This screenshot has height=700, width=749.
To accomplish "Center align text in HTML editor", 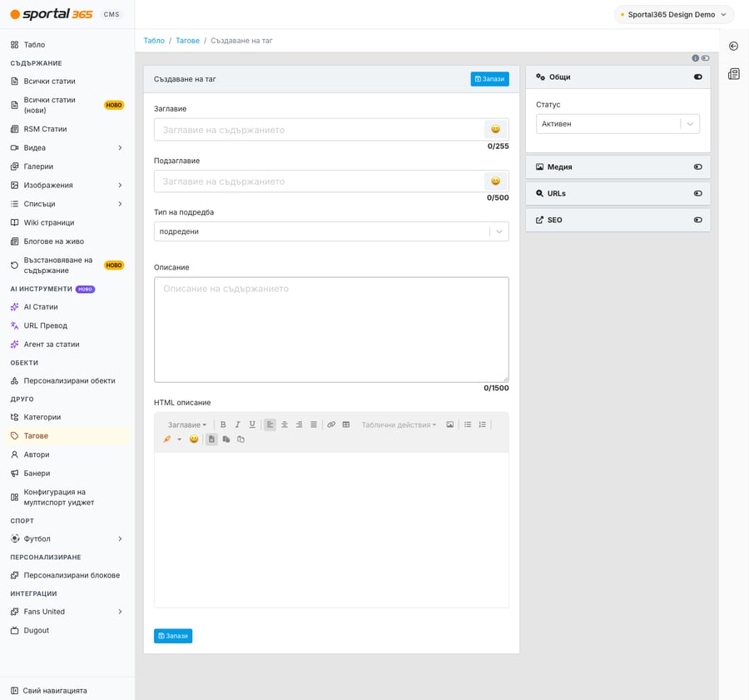I will click(x=285, y=424).
